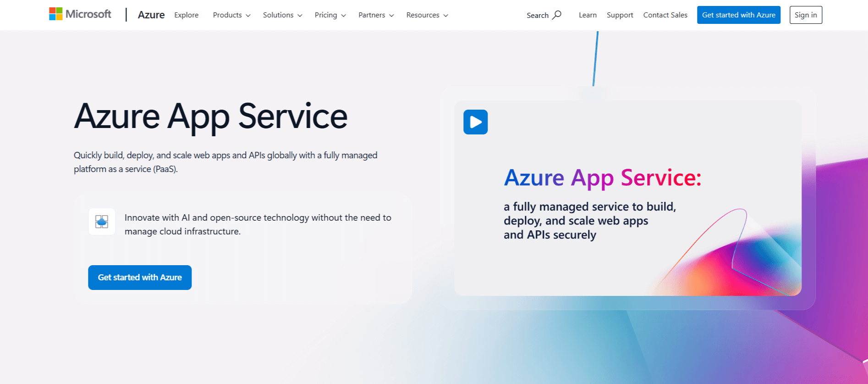This screenshot has height=384, width=868.
Task: Expand the Products dropdown
Action: tap(231, 15)
